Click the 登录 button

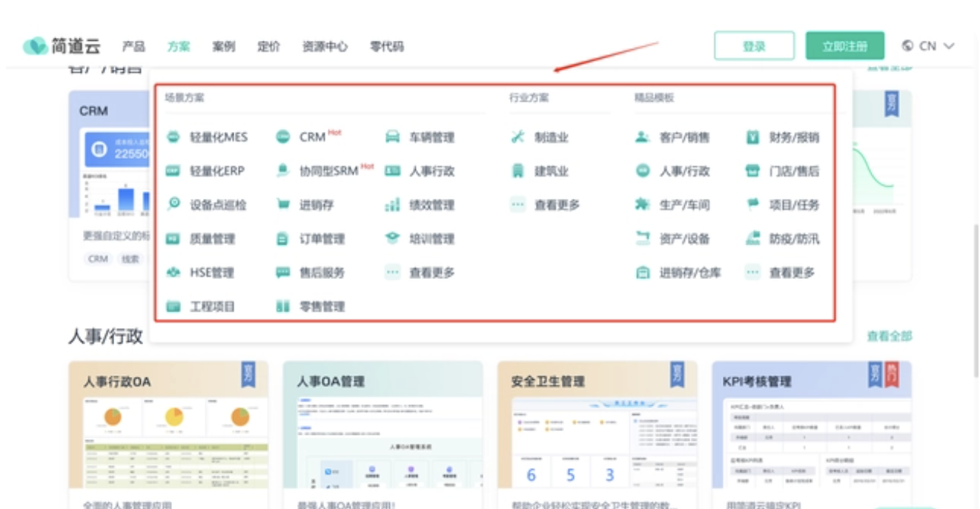[754, 46]
